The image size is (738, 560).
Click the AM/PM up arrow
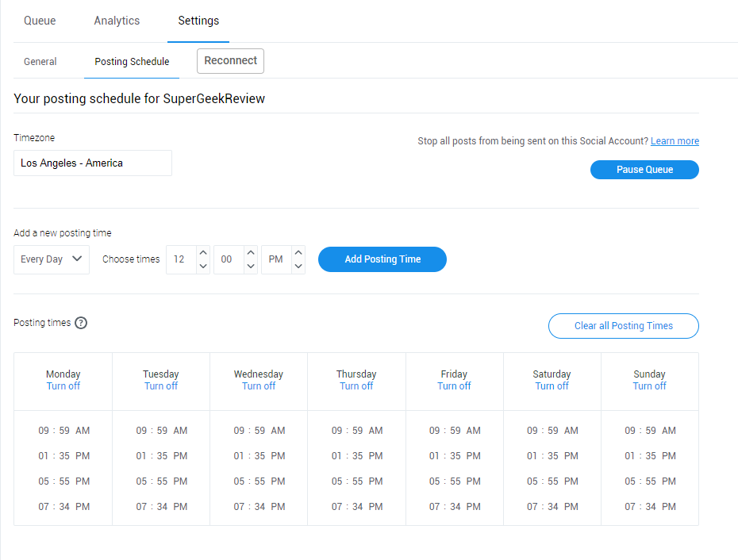tap(298, 254)
